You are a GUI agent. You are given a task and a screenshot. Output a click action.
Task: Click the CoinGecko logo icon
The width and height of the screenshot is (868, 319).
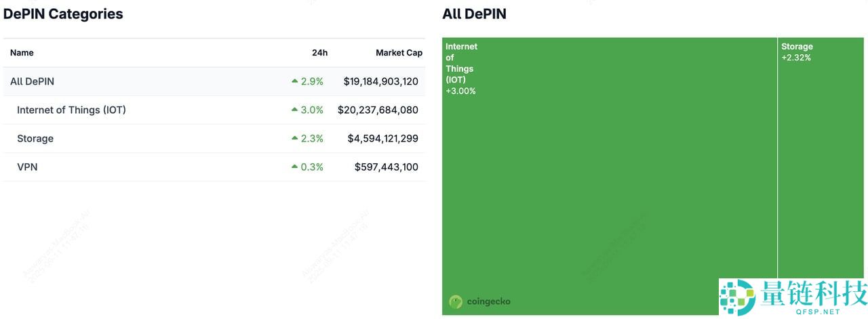456,301
